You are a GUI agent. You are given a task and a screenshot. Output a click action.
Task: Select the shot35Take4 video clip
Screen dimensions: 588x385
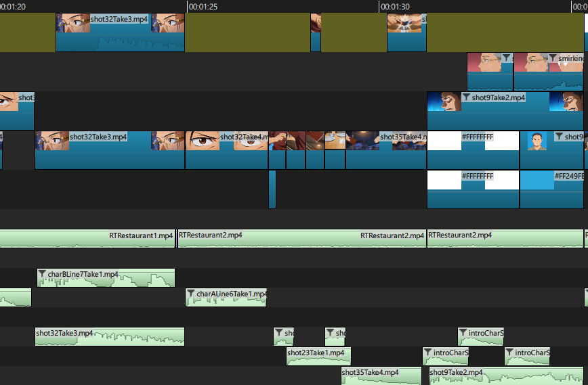[x=386, y=150]
